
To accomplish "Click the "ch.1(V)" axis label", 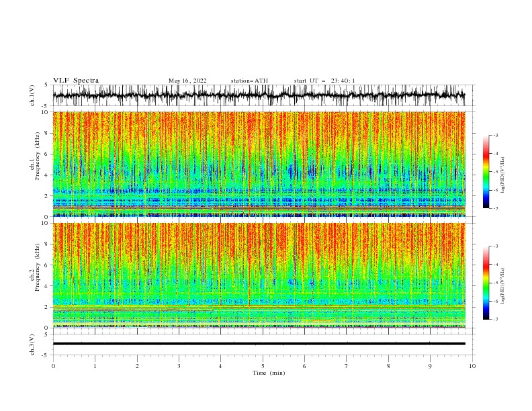I will tap(32, 95).
